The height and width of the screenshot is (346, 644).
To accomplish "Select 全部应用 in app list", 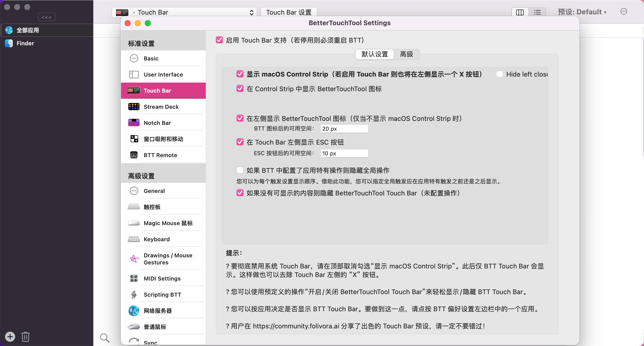I will pos(47,30).
